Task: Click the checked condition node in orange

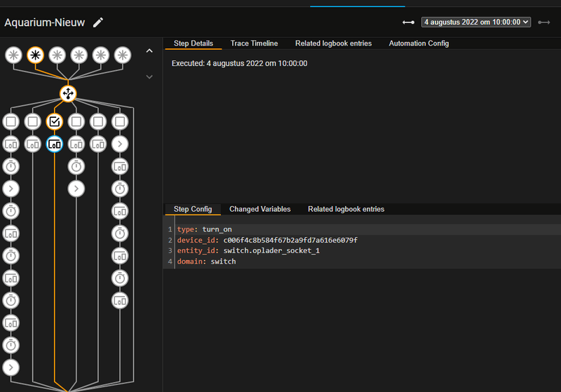Action: tap(55, 122)
